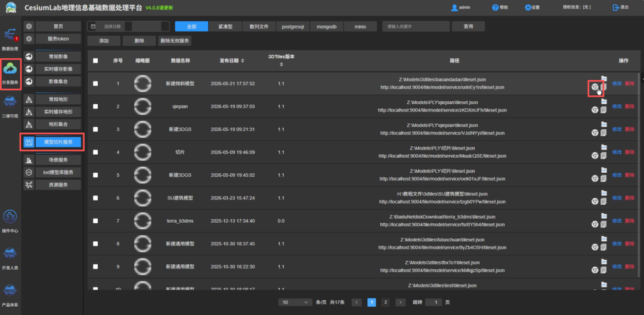Open the 三维可视 3D visualization module
The width and height of the screenshot is (644, 315).
[x=10, y=107]
